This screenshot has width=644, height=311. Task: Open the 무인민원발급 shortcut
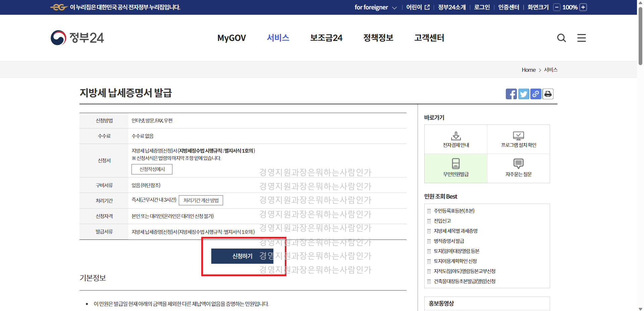tap(455, 168)
